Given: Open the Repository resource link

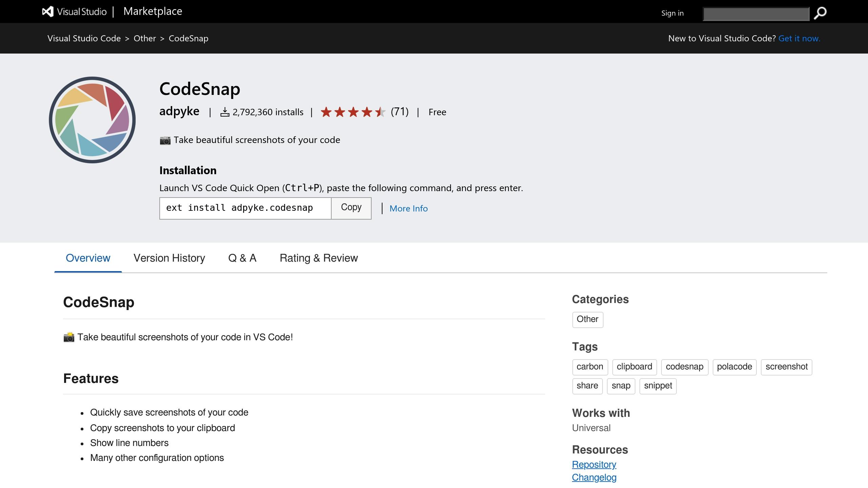Looking at the screenshot, I should coord(594,465).
